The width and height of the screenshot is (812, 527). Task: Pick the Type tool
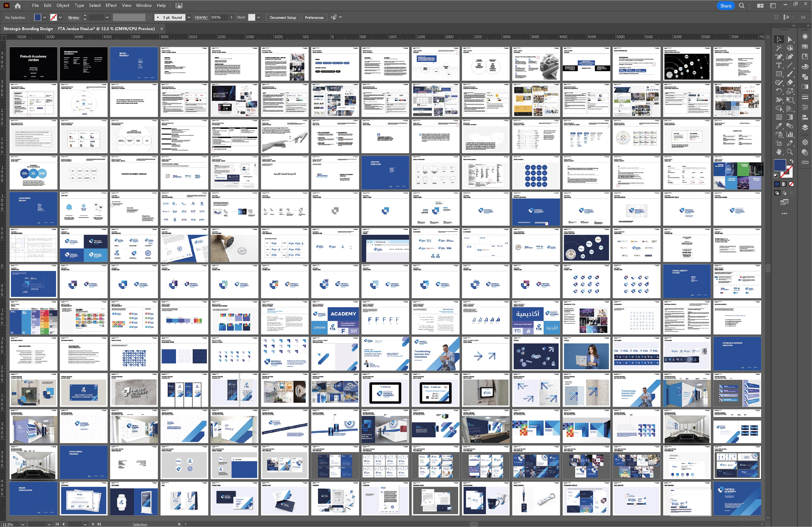[x=779, y=66]
